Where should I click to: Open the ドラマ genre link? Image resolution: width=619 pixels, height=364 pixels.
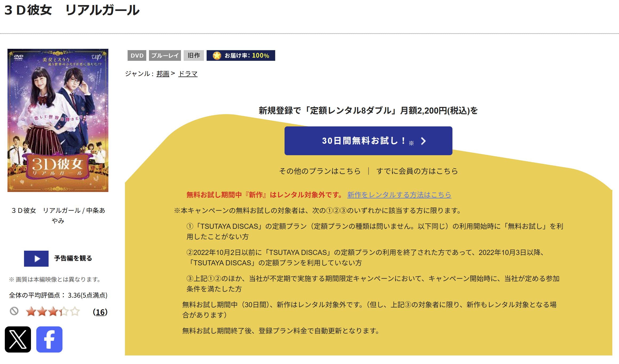tap(188, 74)
